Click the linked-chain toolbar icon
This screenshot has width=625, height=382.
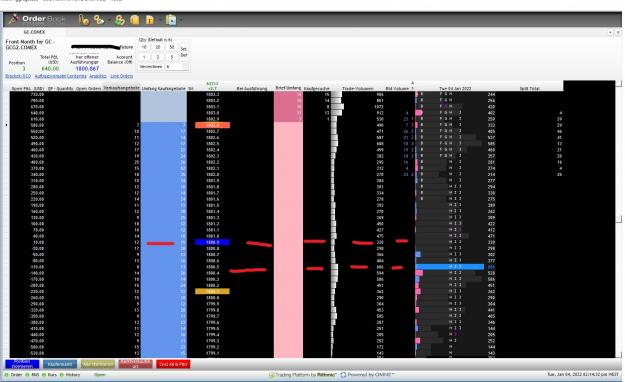[98, 19]
